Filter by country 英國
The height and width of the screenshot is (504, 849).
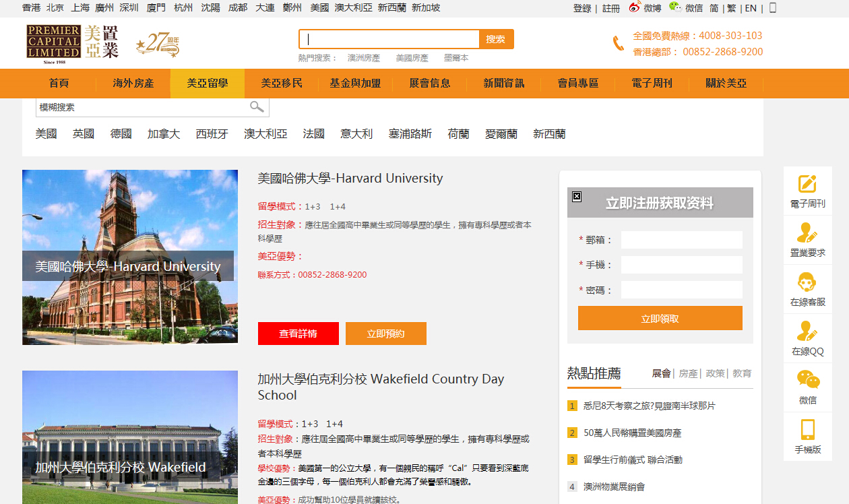point(84,134)
